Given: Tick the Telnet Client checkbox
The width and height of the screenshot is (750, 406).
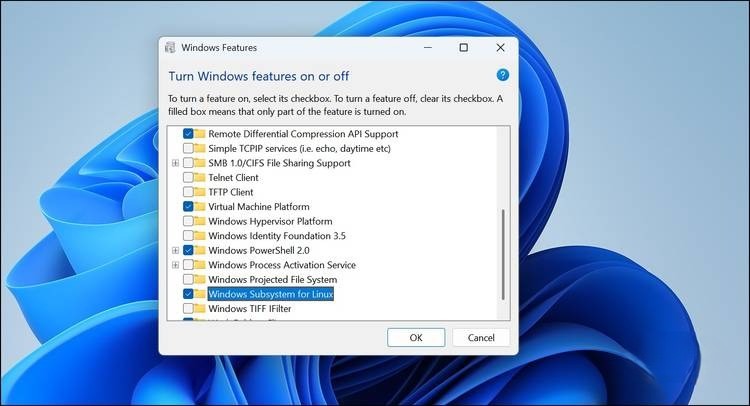Looking at the screenshot, I should [x=188, y=177].
